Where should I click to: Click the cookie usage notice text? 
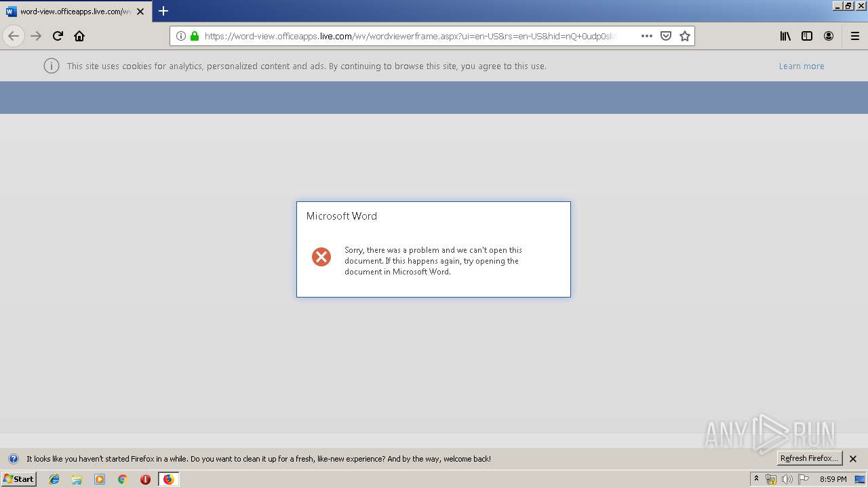pos(307,66)
